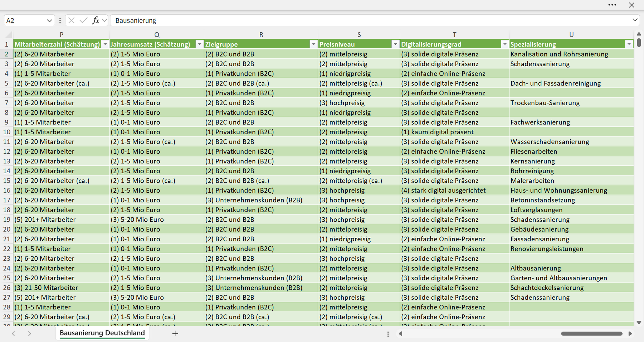Viewport: 644px width, 342px height.
Task: Open the Zielgruppe filter dropdown
Action: (314, 44)
